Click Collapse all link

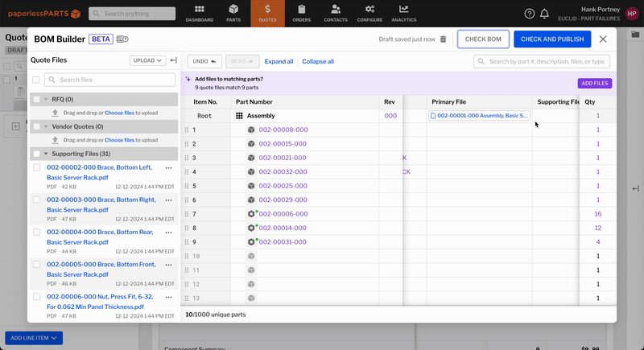click(x=318, y=61)
